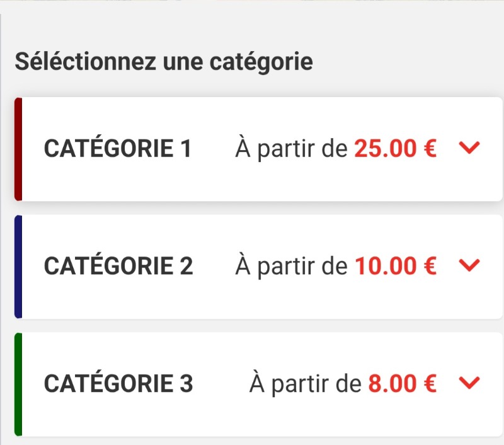Click 'À partir de' text in Catégorie 3
The image size is (504, 445).
coord(306,383)
